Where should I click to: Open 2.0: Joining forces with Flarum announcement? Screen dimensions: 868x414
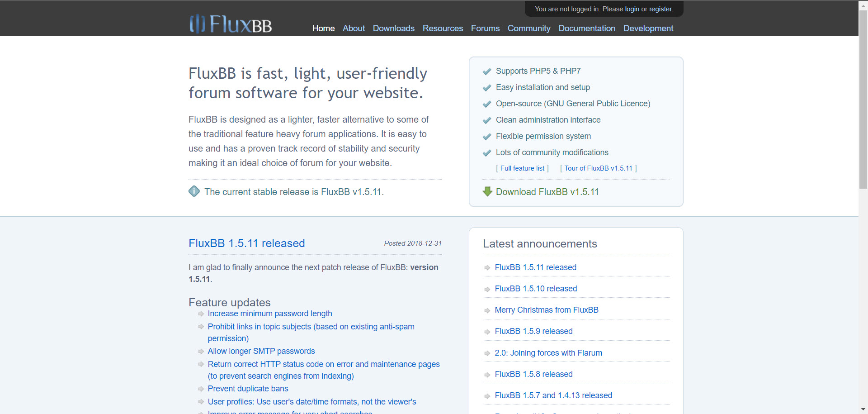coord(548,353)
